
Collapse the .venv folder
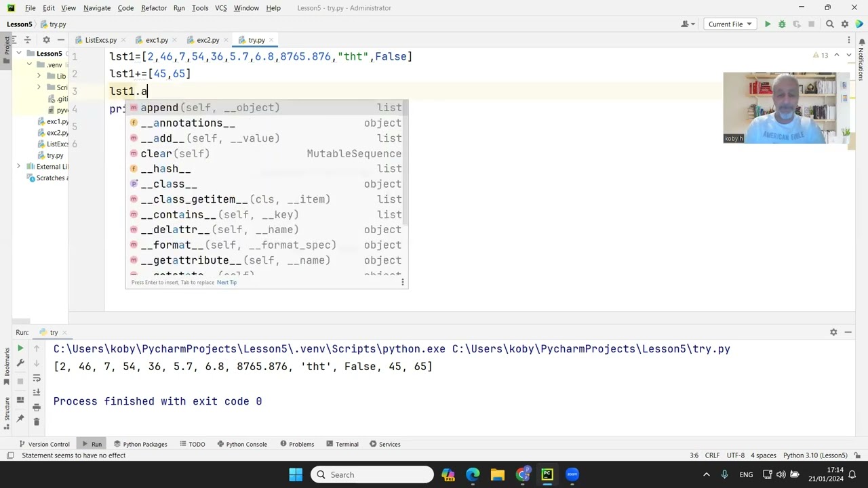(29, 65)
